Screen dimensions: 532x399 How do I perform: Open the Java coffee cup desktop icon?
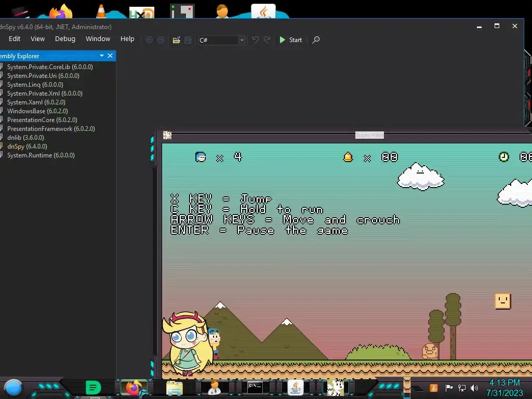263,11
